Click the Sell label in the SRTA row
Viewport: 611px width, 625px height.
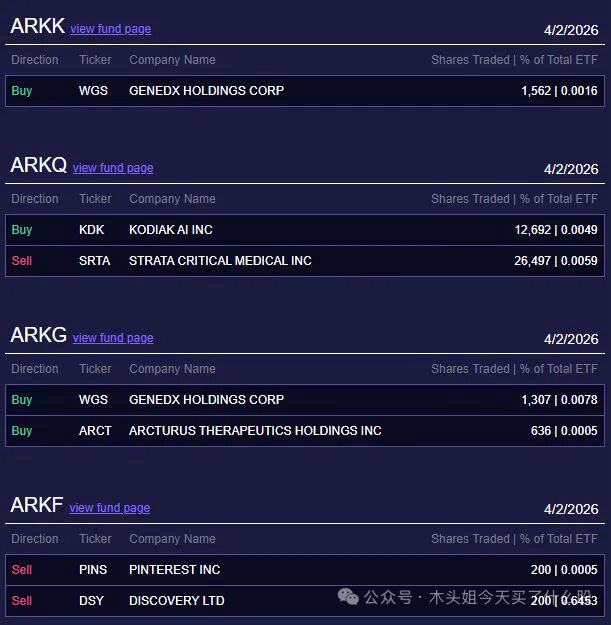pos(22,261)
